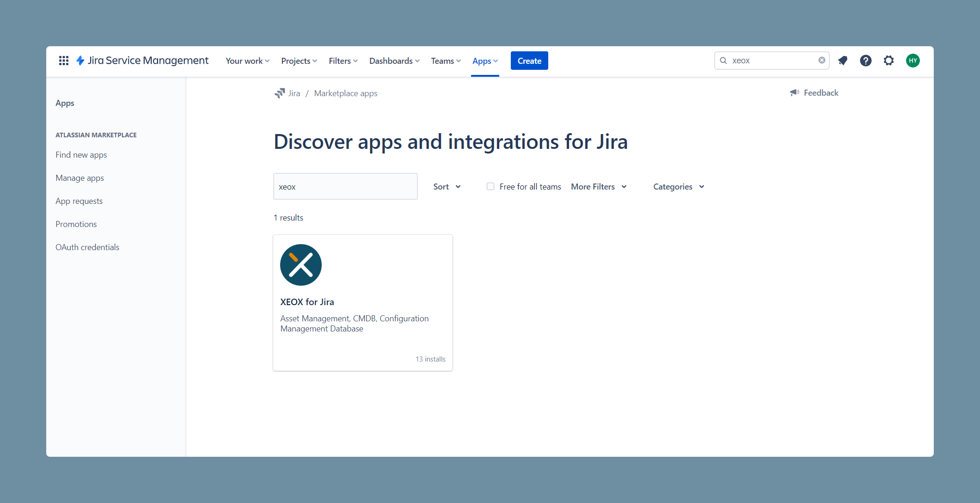Open the settings gear icon
The width and height of the screenshot is (980, 503).
coord(889,61)
